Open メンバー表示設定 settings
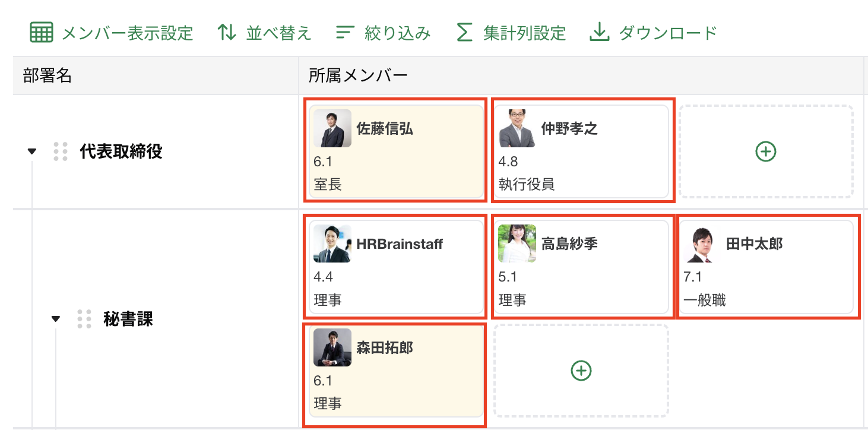Screen dimensions: 868x430 pyautogui.click(x=128, y=33)
